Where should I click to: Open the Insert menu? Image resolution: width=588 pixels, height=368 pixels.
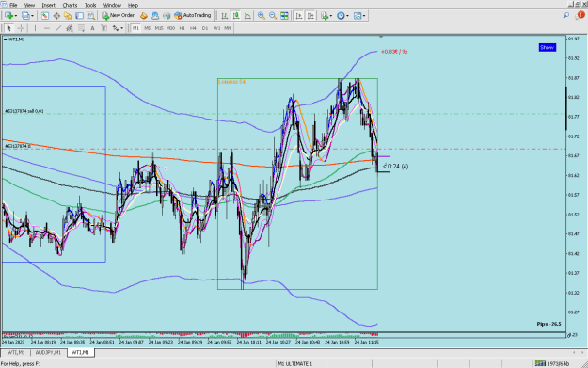coord(48,6)
